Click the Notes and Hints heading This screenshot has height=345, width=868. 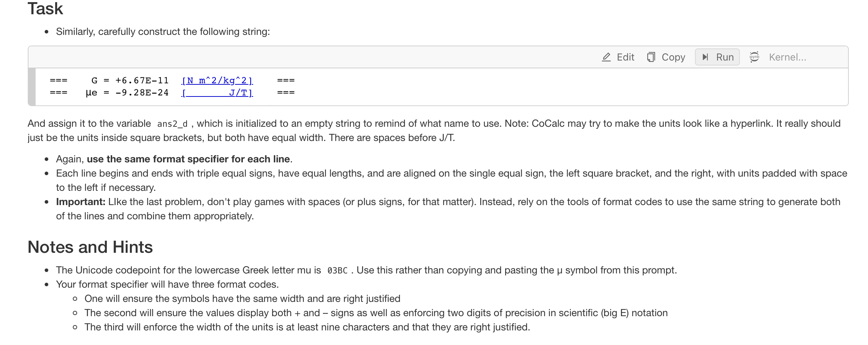(90, 247)
